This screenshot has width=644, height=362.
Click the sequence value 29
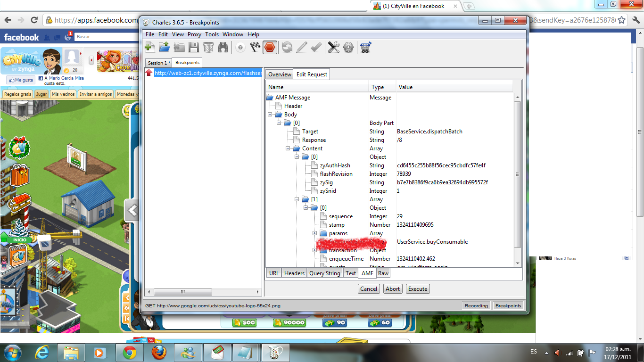tap(400, 216)
